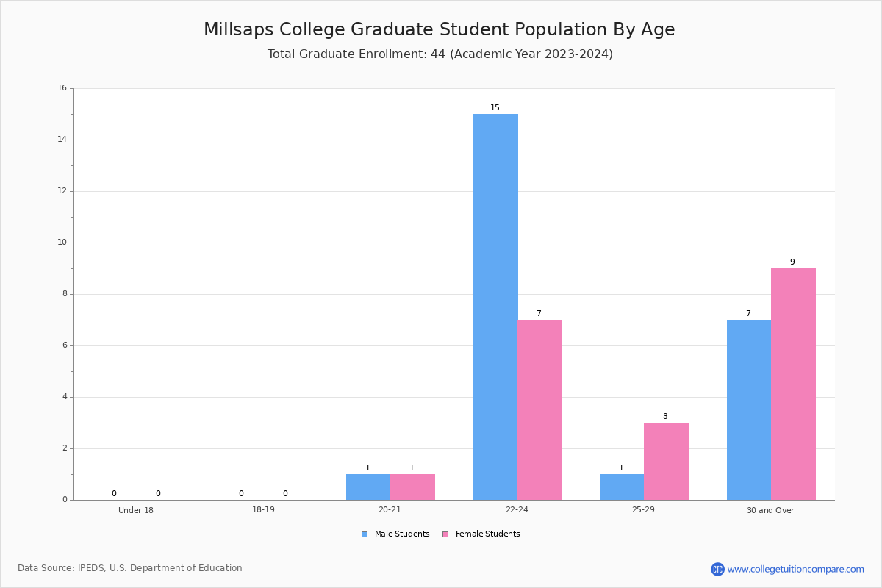Viewport: 882px width, 588px height.
Task: Select the male 25-29 bar
Action: [x=622, y=487]
